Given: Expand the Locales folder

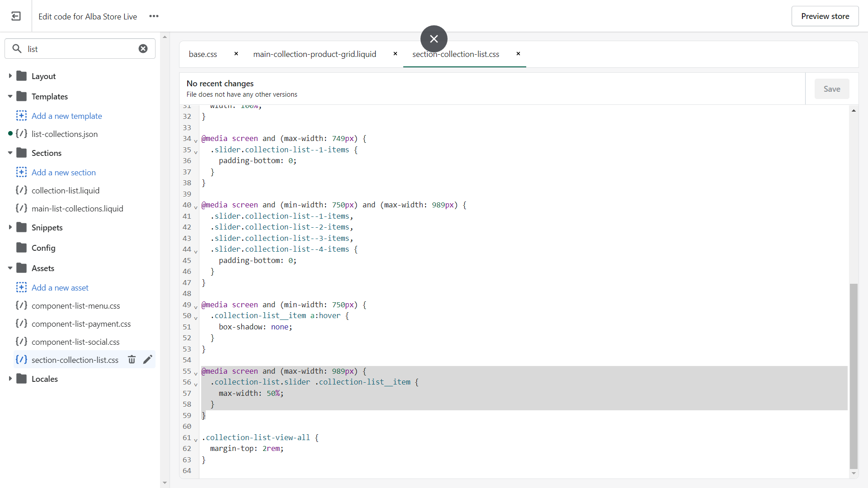Looking at the screenshot, I should [x=10, y=379].
